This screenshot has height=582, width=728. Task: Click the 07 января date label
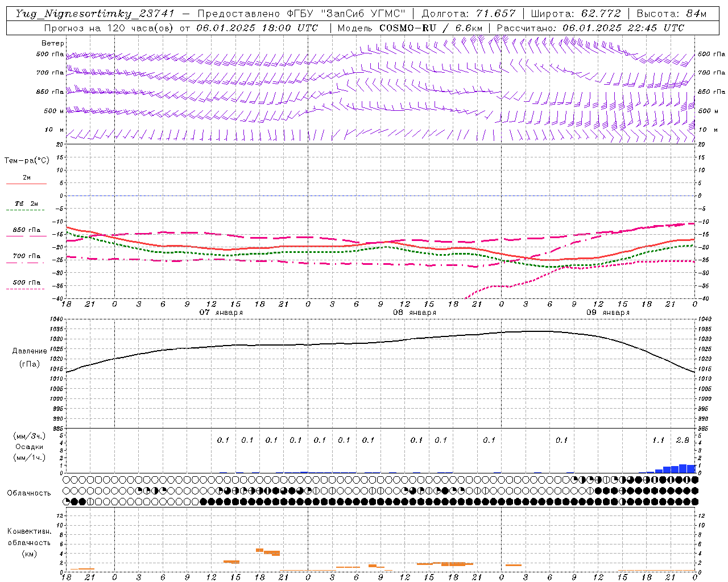[221, 313]
